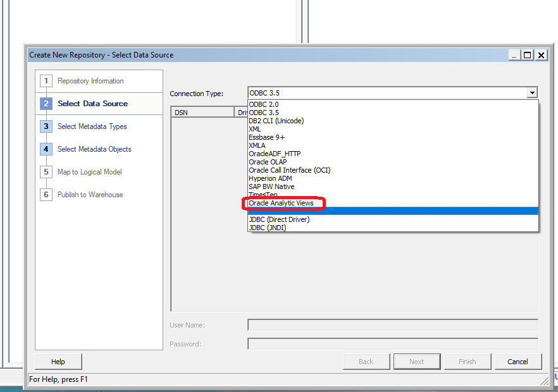Click the Next button

(417, 362)
